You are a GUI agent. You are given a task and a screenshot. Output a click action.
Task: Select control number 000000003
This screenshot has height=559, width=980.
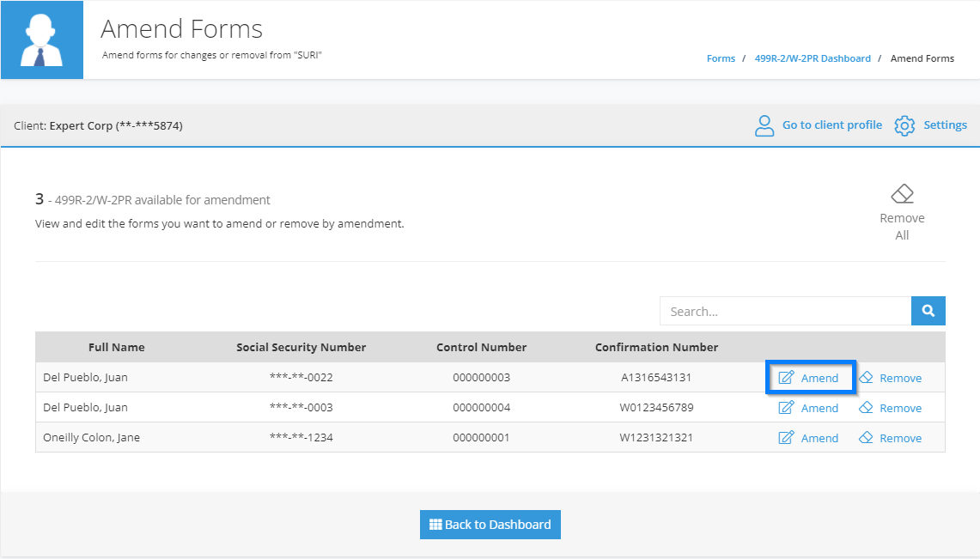coord(481,377)
